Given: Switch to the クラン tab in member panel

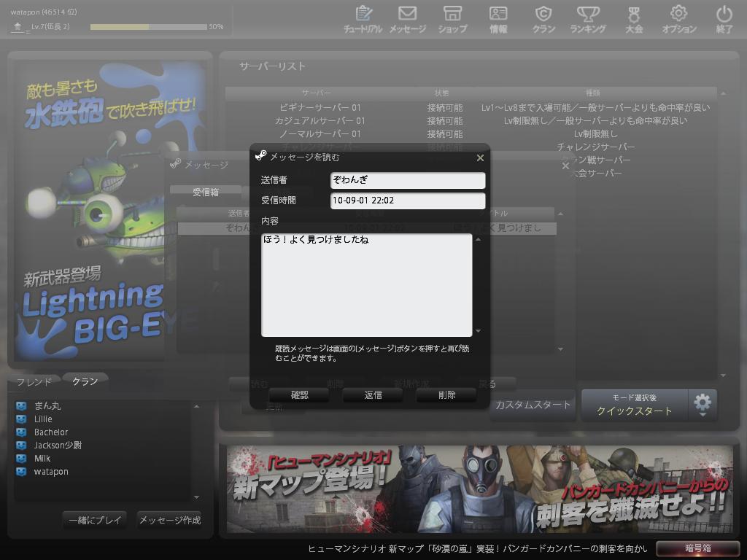Looking at the screenshot, I should (x=85, y=381).
